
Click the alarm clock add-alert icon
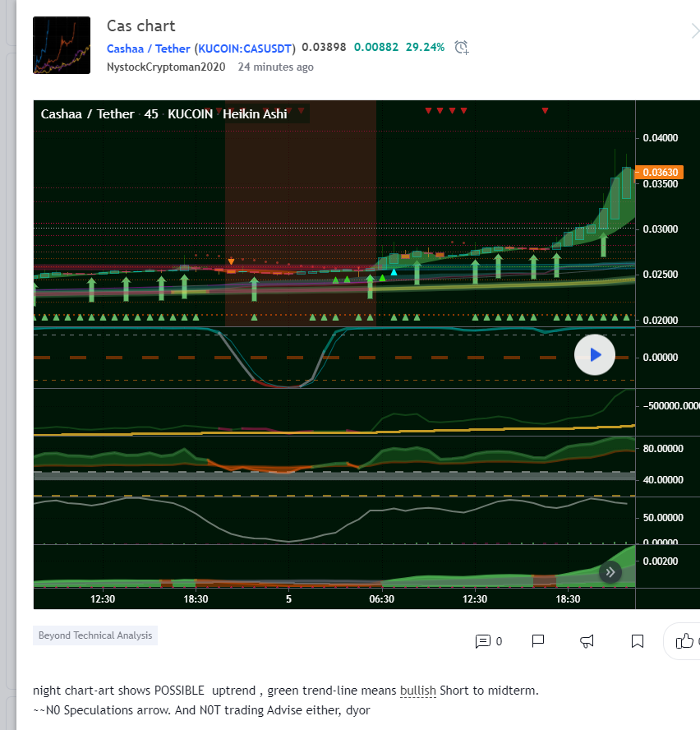463,48
